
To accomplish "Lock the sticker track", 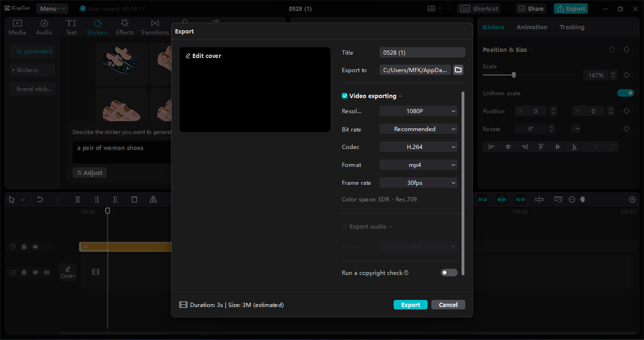I will [24, 247].
